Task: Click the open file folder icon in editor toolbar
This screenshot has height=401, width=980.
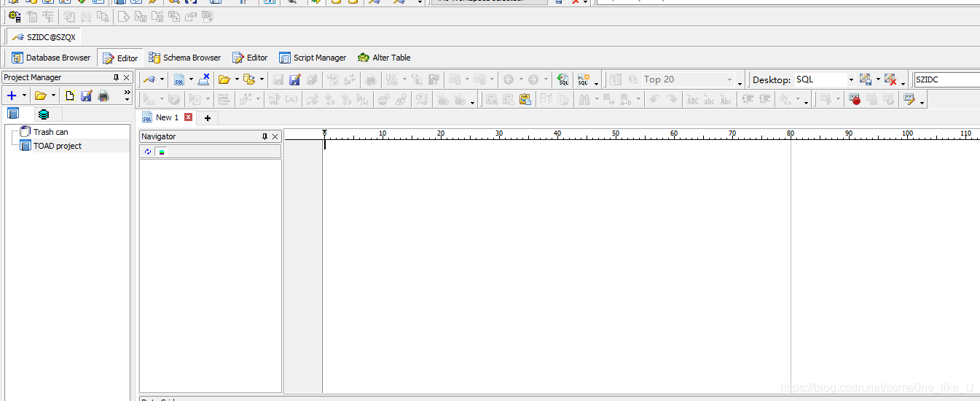Action: tap(224, 79)
